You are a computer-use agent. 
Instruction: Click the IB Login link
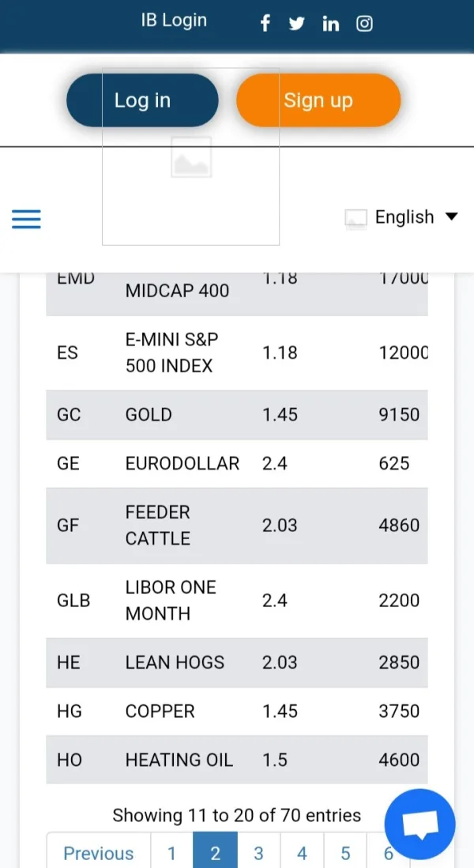[x=174, y=21]
